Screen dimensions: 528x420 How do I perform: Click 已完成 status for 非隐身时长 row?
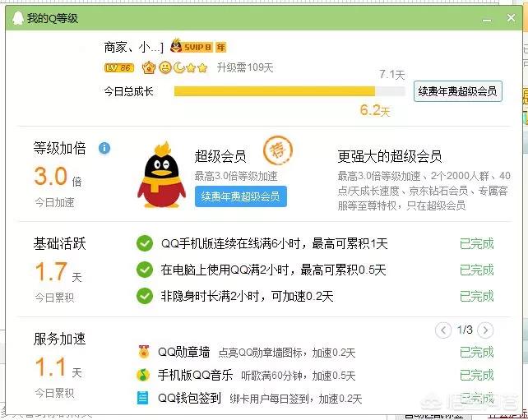pos(477,297)
